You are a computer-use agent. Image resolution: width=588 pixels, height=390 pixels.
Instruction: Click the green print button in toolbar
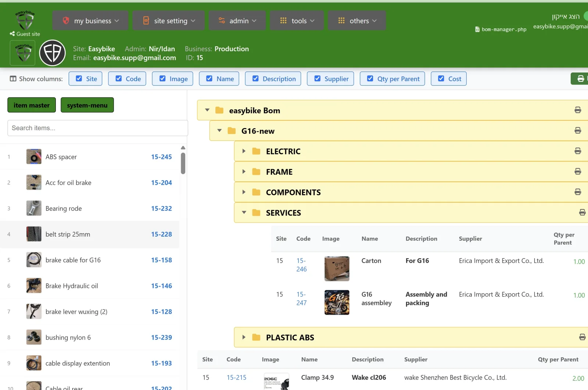(x=580, y=78)
